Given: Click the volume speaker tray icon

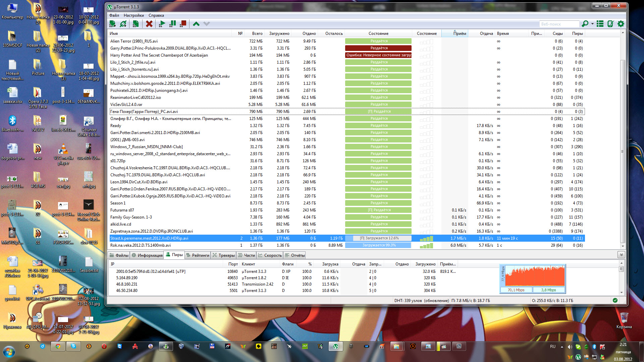Looking at the screenshot, I should click(x=570, y=347).
